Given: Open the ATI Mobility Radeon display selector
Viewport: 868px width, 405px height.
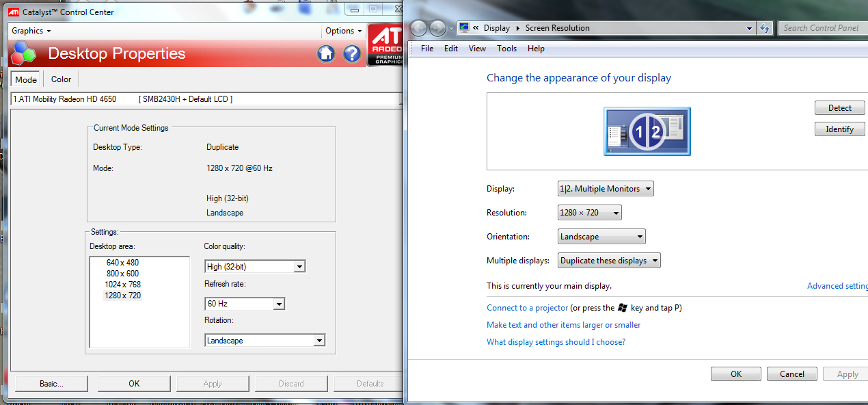Looking at the screenshot, I should [x=205, y=99].
